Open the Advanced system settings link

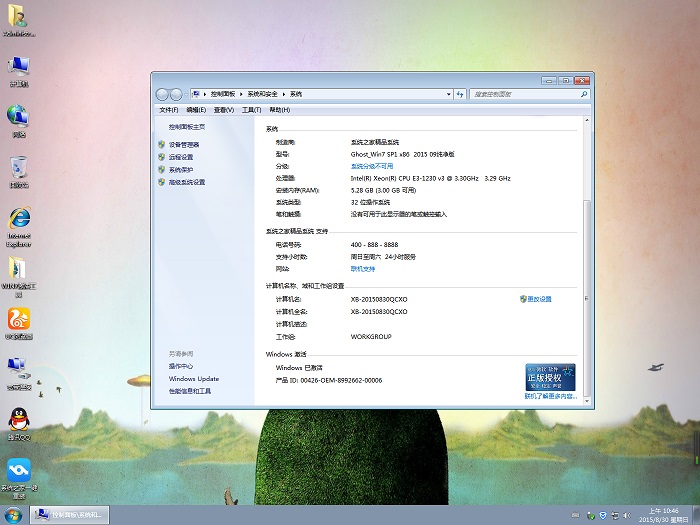point(187,182)
